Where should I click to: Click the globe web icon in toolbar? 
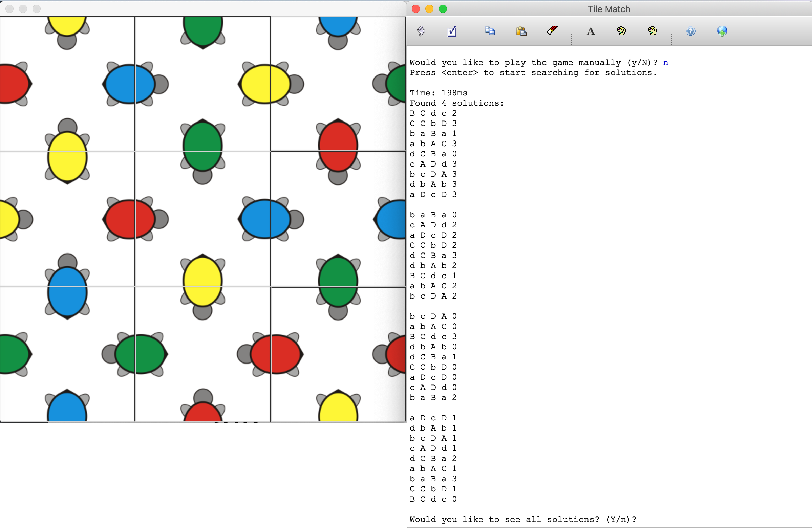[722, 31]
